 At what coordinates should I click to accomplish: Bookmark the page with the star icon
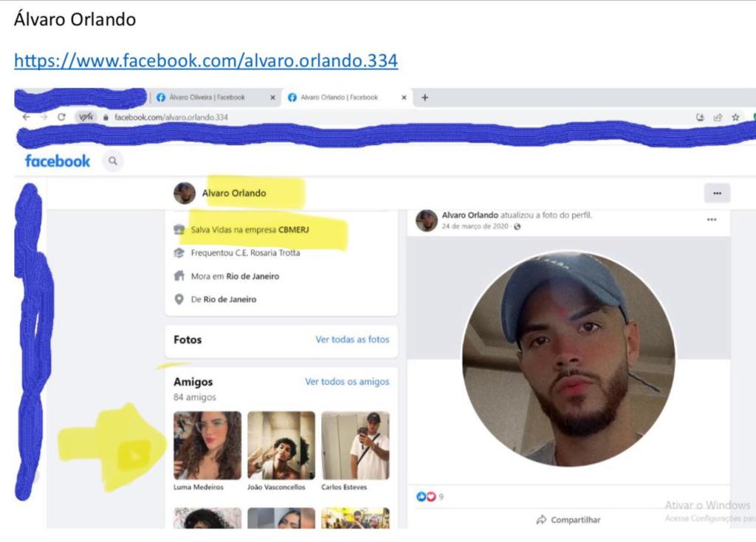[x=735, y=117]
